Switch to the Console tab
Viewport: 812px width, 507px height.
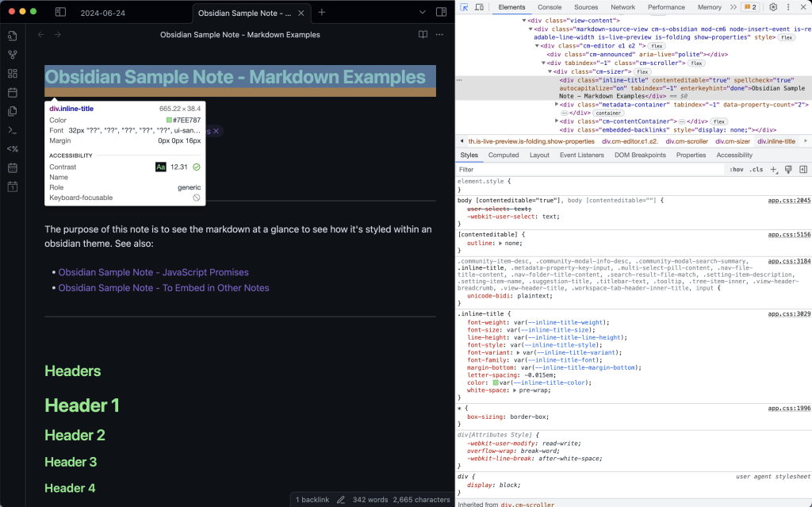click(550, 7)
